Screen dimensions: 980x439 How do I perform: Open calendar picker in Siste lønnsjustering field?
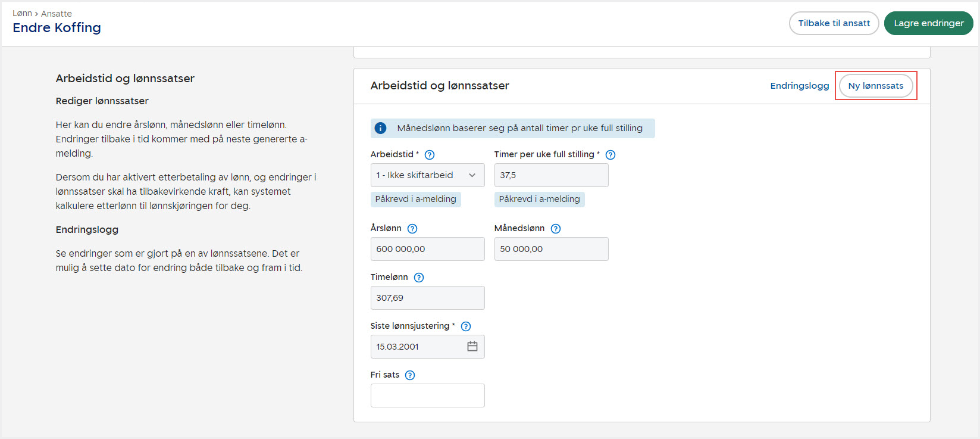[472, 347]
